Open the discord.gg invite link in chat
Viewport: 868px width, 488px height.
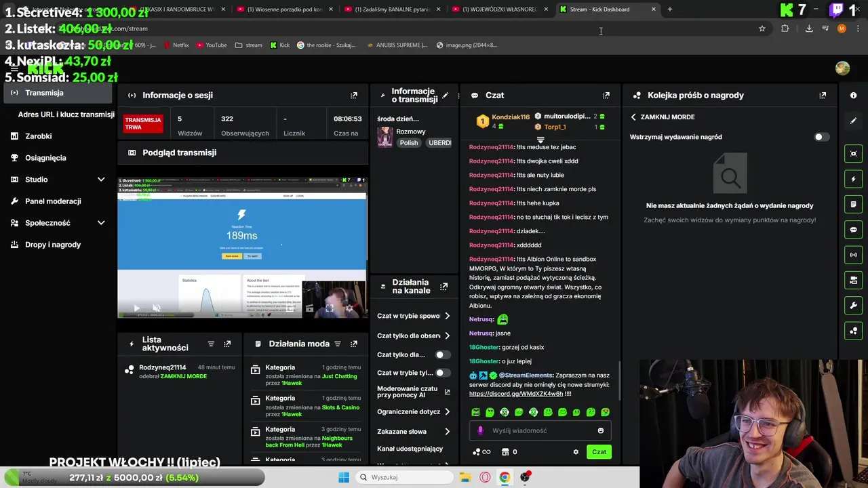point(516,394)
